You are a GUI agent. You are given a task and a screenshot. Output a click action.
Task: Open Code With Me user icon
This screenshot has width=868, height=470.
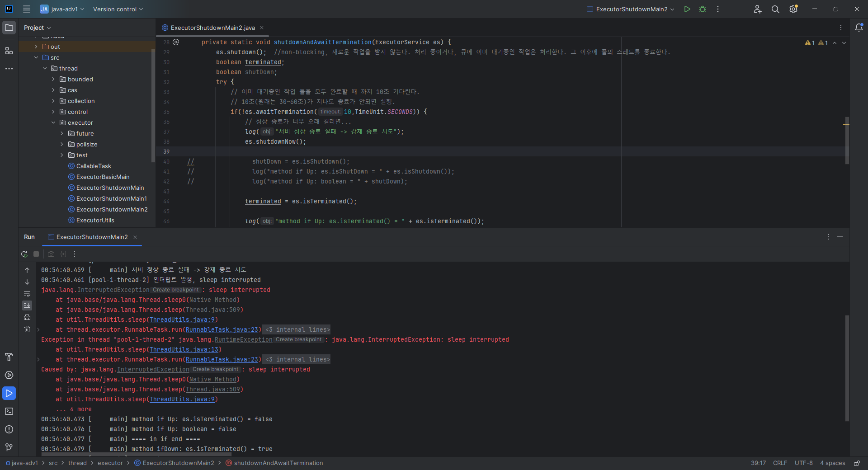click(758, 9)
